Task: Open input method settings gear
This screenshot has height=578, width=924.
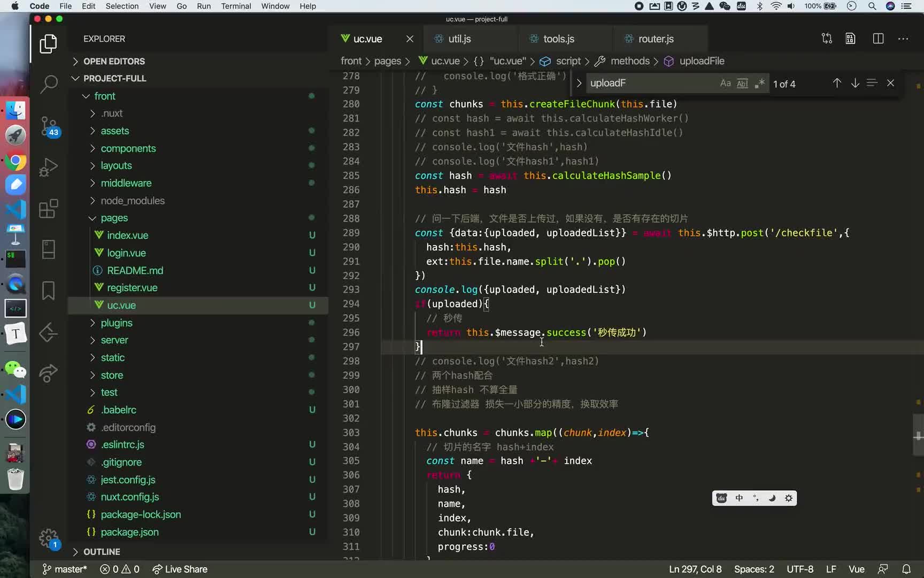Action: (788, 498)
